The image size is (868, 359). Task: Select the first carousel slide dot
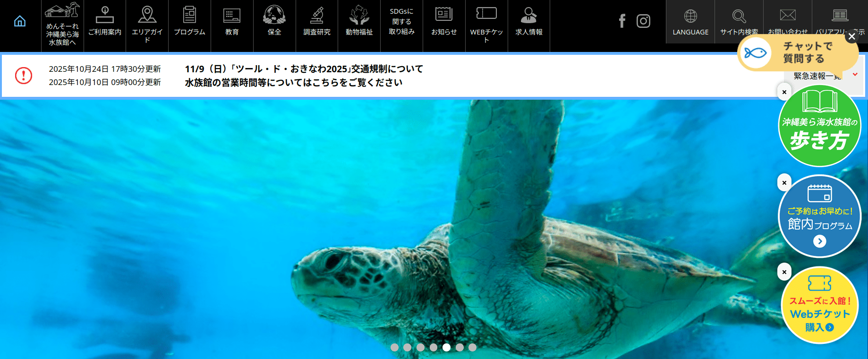click(x=395, y=347)
